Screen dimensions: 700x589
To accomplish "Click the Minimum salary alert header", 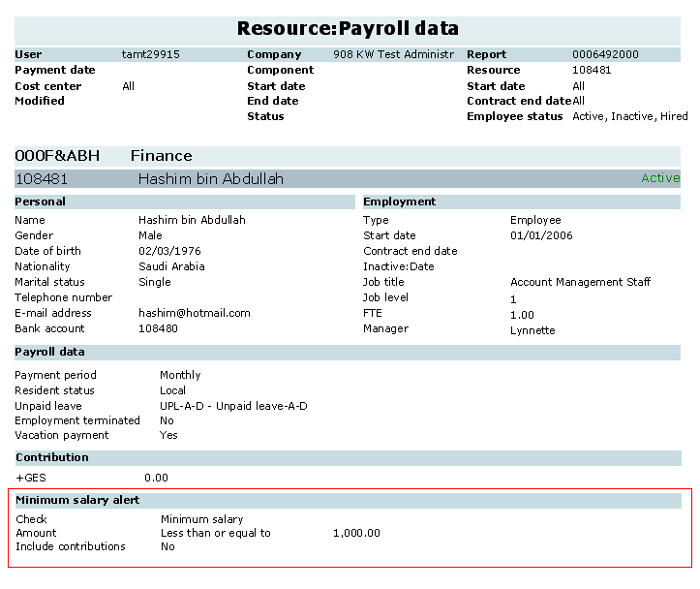I will pyautogui.click(x=77, y=501).
